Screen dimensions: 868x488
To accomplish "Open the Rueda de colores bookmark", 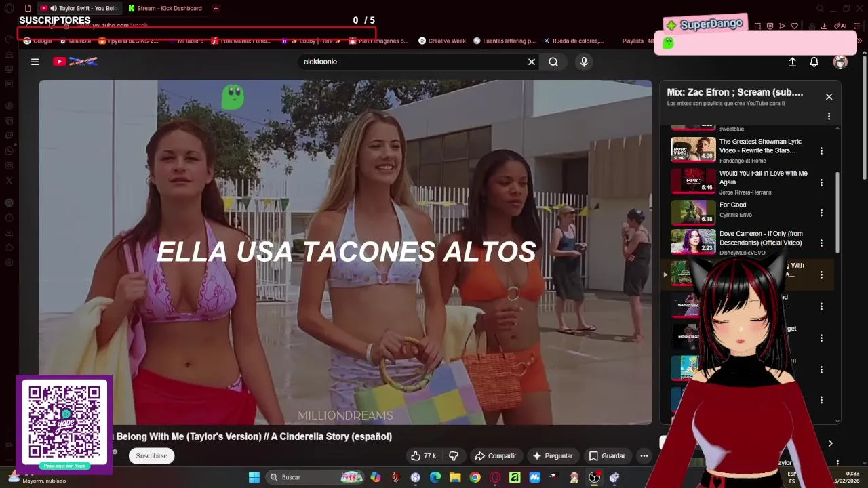I will (573, 41).
